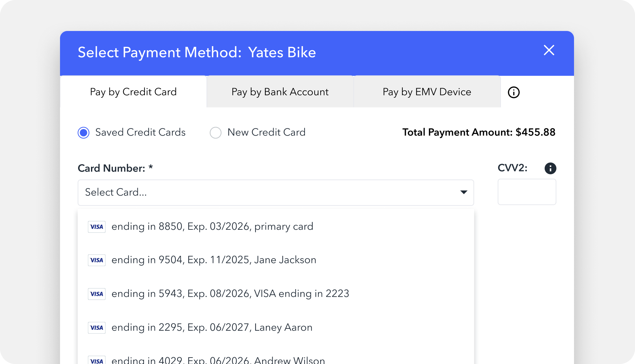Choose Jane Jackson card ending in 9504
Screen dimensions: 635x364
214,260
